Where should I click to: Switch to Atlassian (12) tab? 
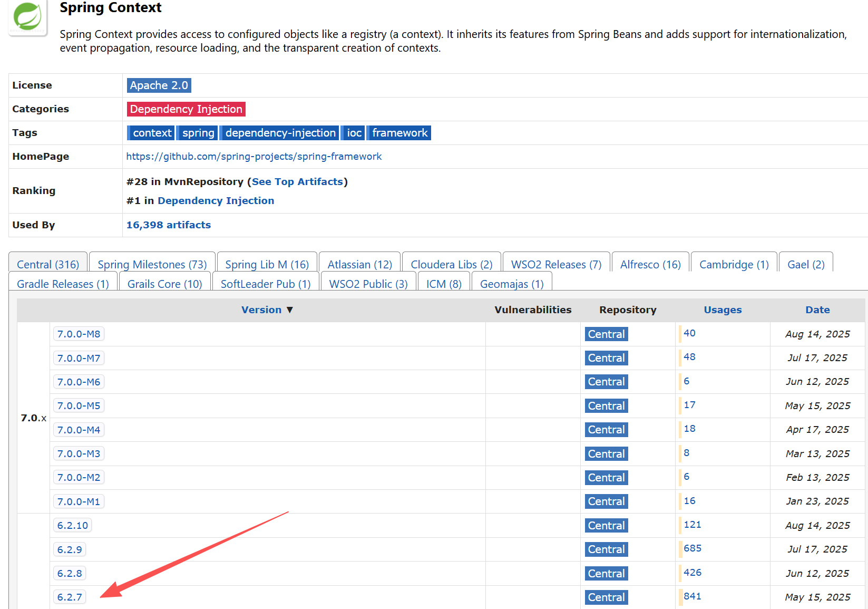(360, 264)
